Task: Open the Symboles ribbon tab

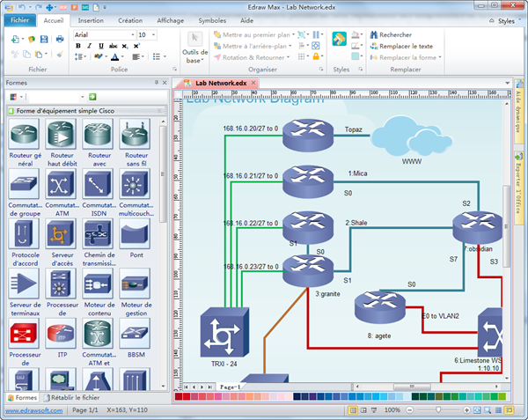Action: pos(211,19)
